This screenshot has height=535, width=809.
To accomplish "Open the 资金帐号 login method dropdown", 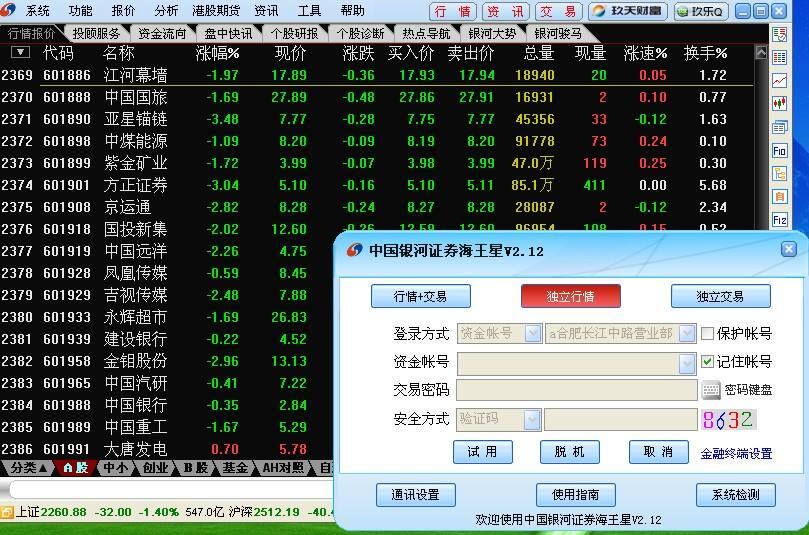I will (532, 333).
